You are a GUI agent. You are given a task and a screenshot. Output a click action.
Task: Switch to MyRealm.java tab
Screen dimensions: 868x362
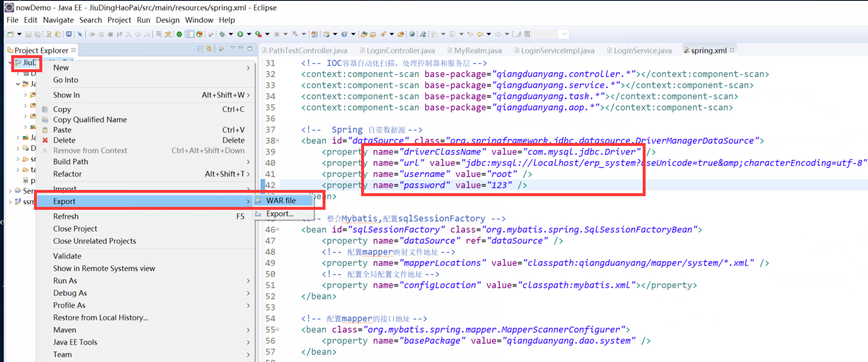point(475,51)
